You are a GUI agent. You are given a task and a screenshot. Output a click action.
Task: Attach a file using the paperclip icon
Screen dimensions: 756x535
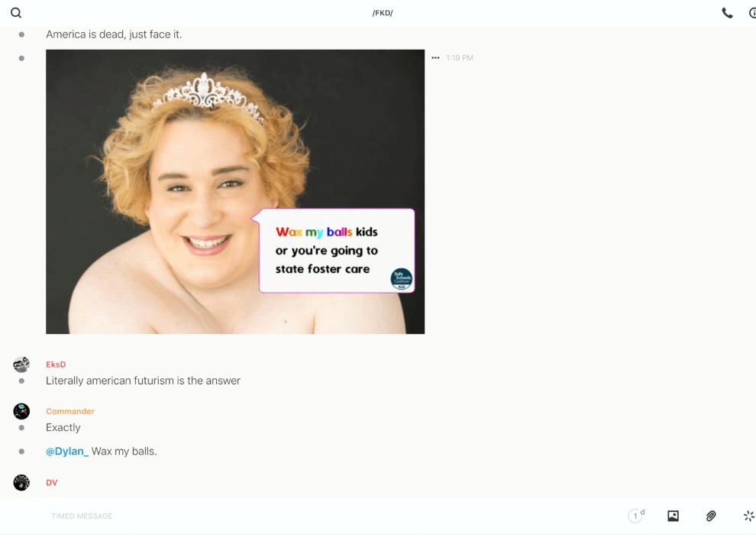711,516
